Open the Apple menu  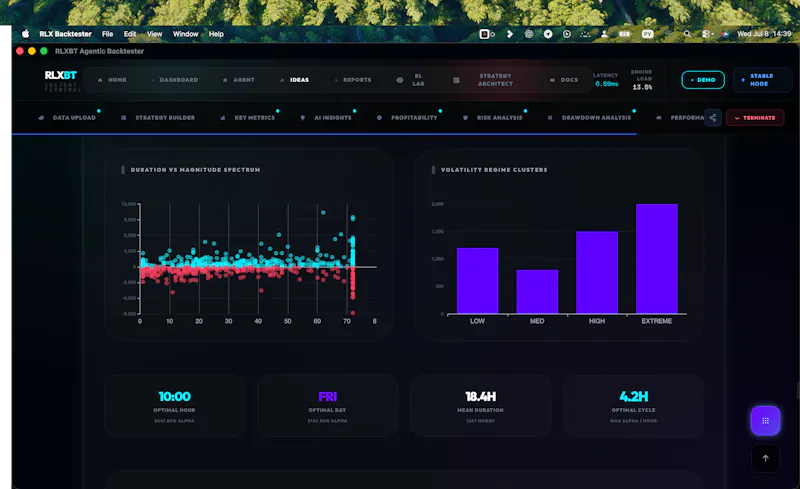(26, 34)
